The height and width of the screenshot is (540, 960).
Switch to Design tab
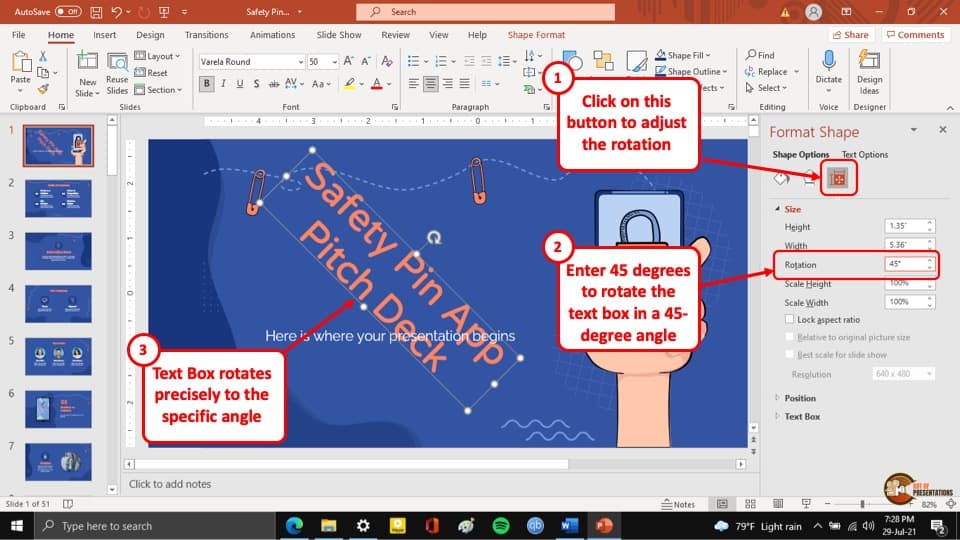pos(150,35)
